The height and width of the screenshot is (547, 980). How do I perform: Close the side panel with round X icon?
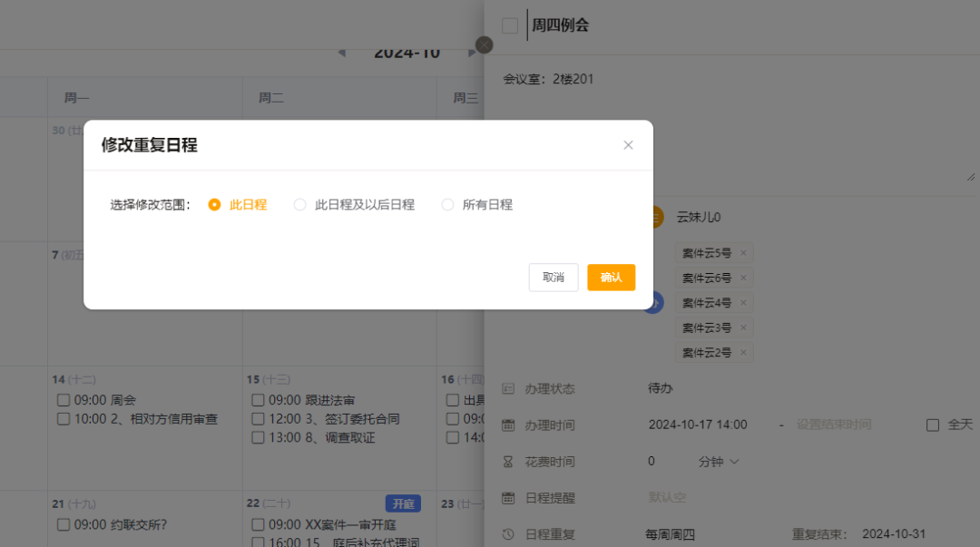pos(485,44)
